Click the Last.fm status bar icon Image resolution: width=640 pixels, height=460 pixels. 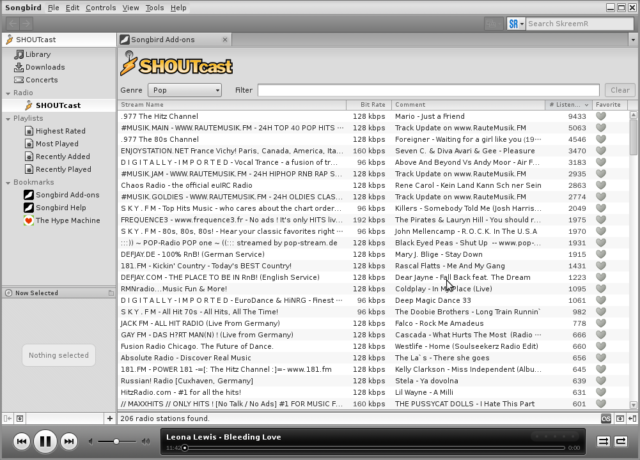point(606,418)
